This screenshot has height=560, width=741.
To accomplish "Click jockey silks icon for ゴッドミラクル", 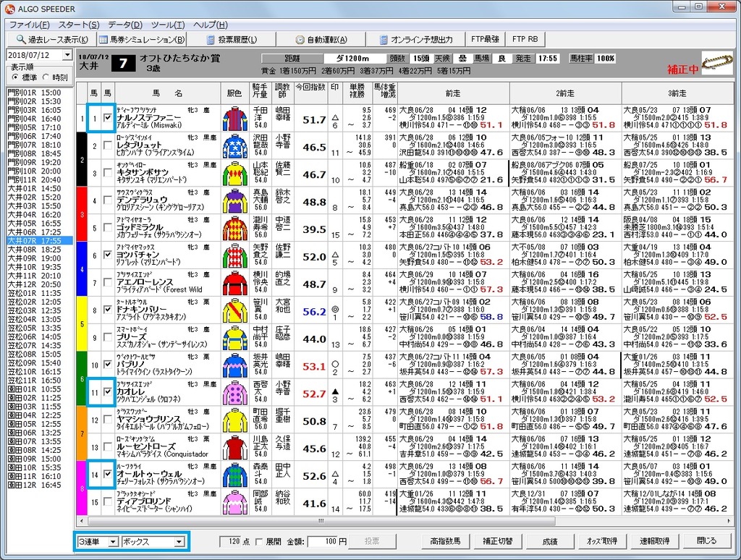I will click(235, 228).
